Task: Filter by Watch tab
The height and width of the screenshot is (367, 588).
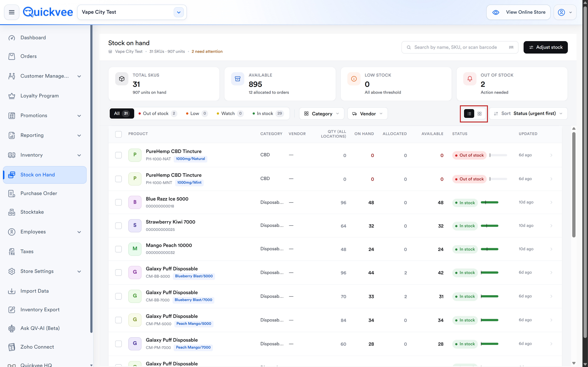Action: coord(230,114)
